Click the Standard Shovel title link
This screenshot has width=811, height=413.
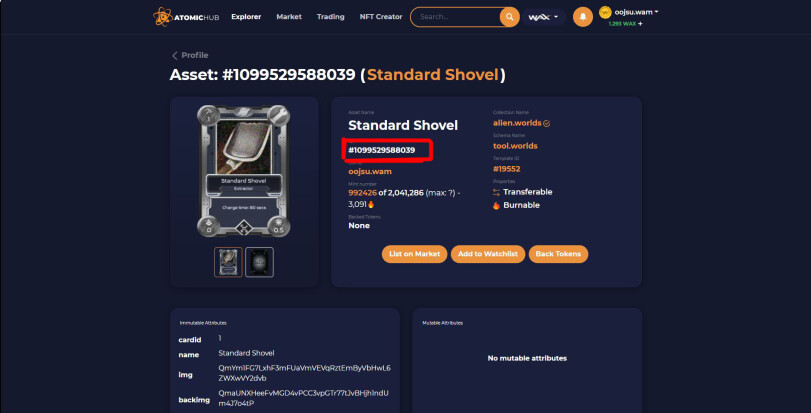(x=432, y=75)
